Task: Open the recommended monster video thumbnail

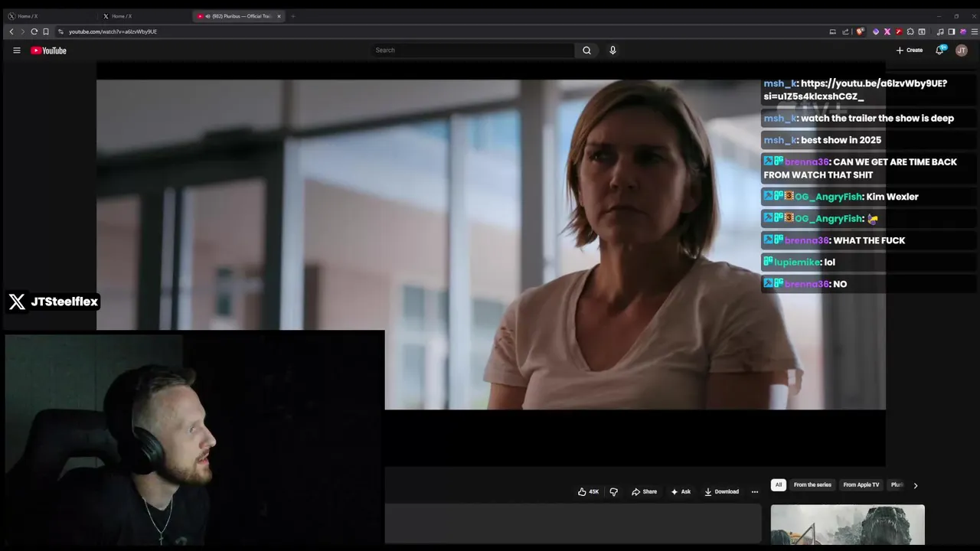Action: (848, 525)
